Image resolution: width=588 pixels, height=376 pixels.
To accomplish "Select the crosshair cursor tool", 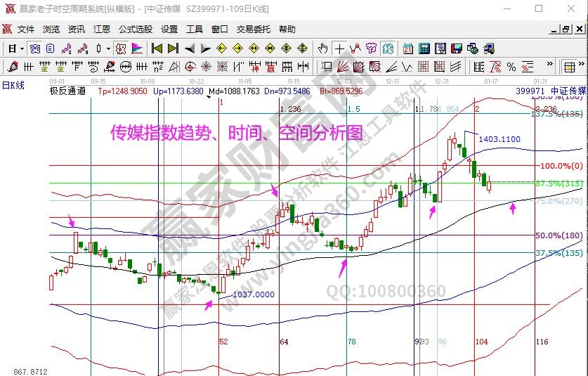I will pyautogui.click(x=340, y=48).
